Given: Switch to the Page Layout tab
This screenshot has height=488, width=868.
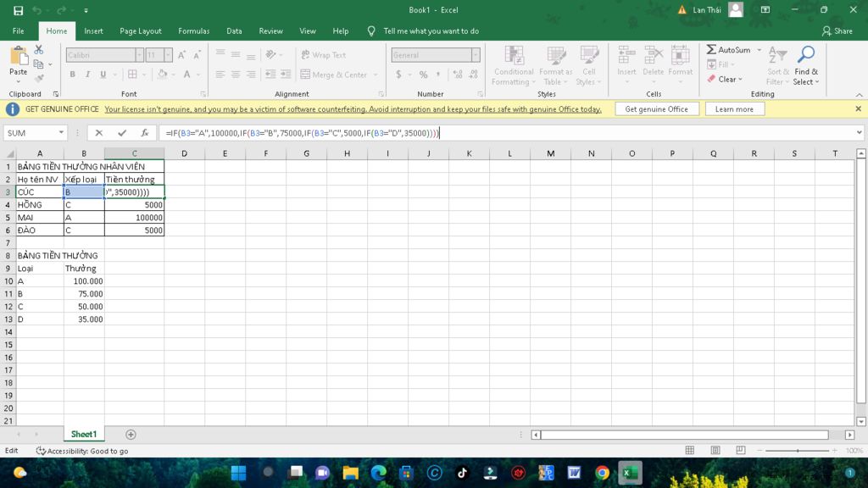Looking at the screenshot, I should coord(141,31).
